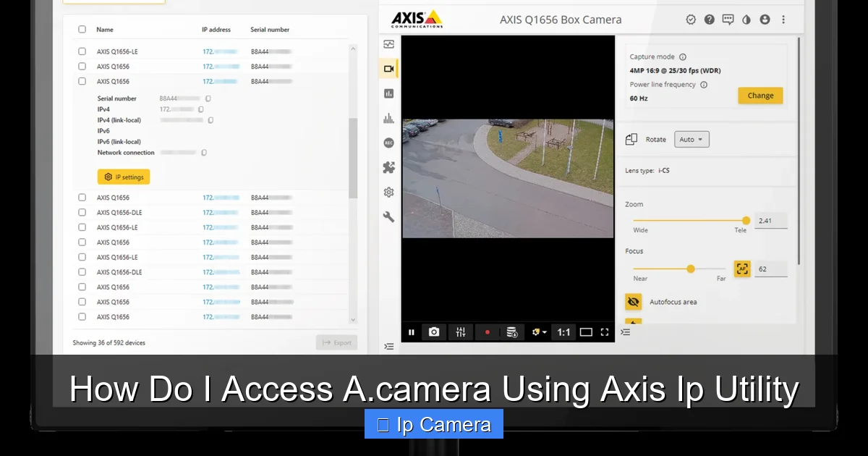Click the device list scrollbar down arrow
The image size is (868, 456).
[x=353, y=319]
